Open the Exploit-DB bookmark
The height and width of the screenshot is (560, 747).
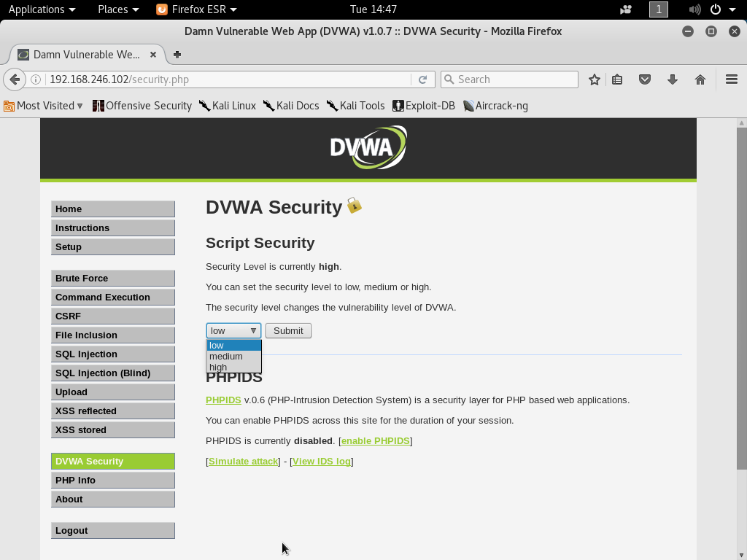tap(423, 105)
